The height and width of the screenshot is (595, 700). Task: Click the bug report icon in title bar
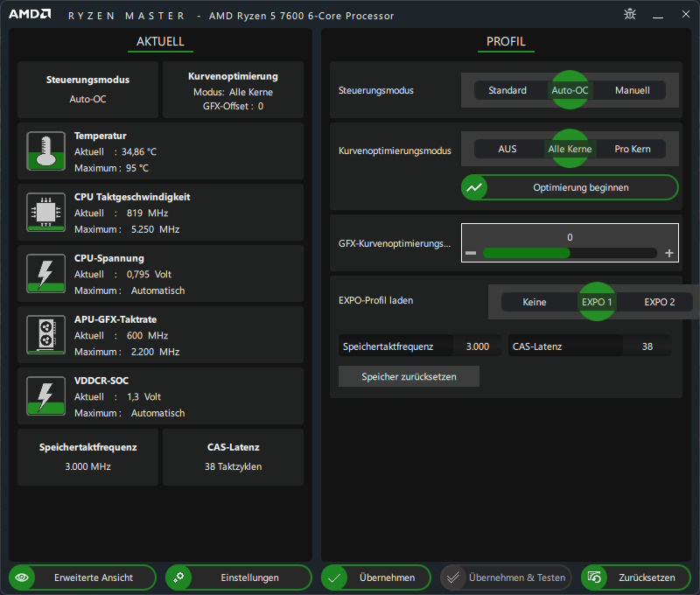pos(630,15)
